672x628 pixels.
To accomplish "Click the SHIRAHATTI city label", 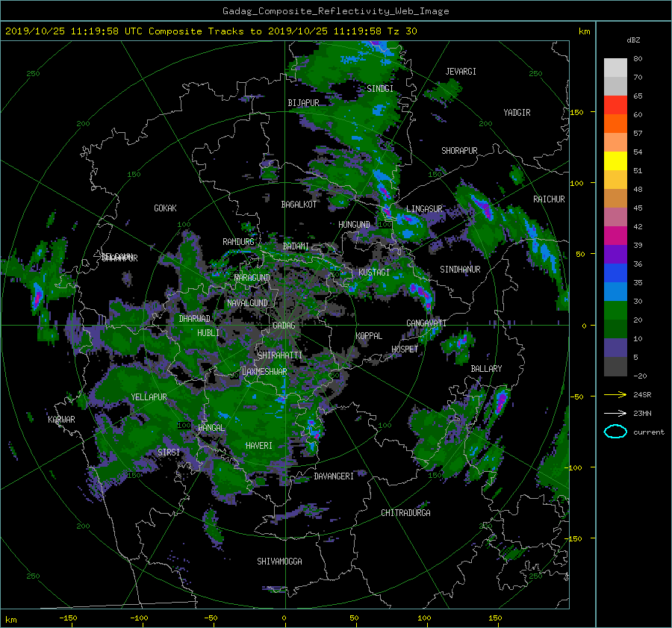I will [280, 355].
